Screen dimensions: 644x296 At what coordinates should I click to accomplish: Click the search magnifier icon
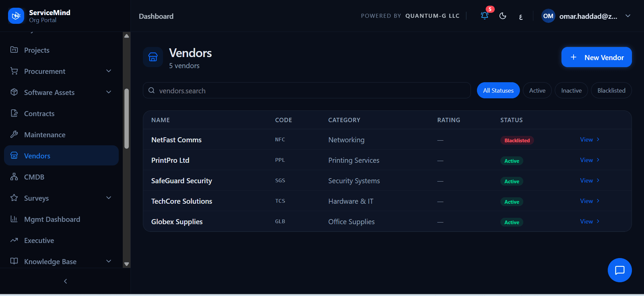152,90
